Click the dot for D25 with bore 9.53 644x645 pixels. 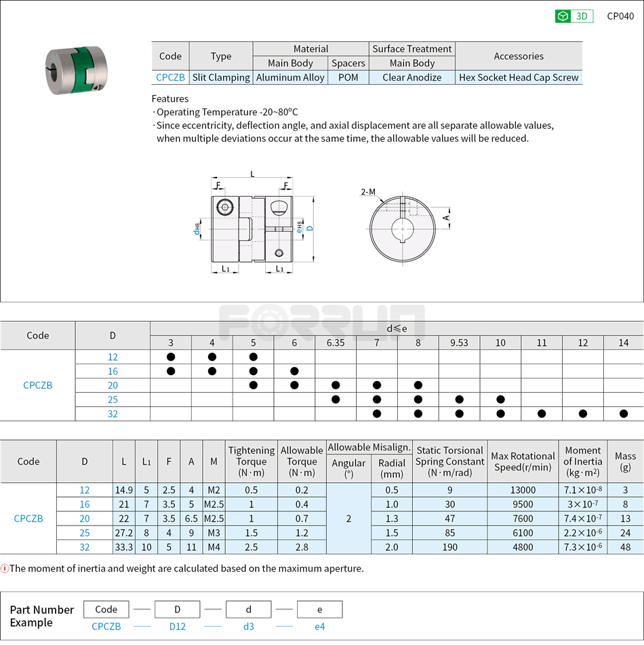point(460,399)
